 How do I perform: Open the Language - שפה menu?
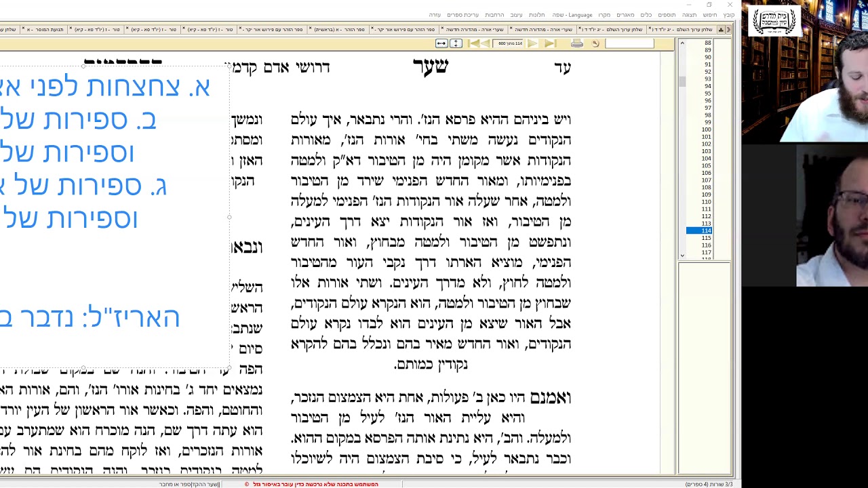point(572,15)
